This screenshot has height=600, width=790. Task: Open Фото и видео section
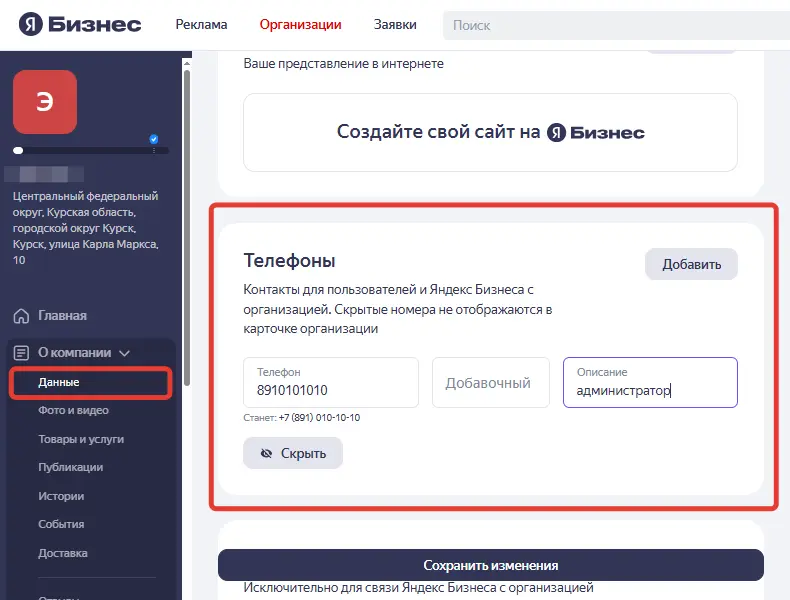click(x=74, y=410)
